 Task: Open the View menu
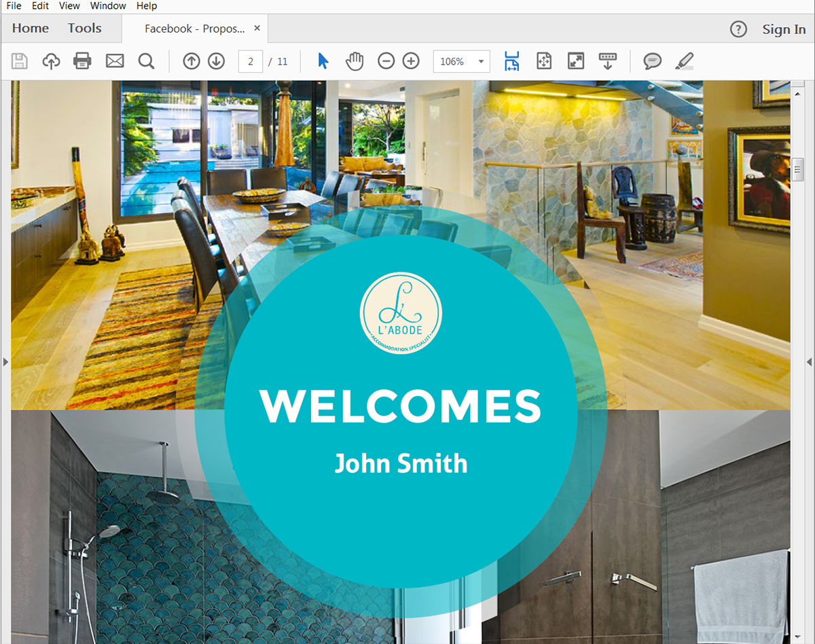(69, 5)
